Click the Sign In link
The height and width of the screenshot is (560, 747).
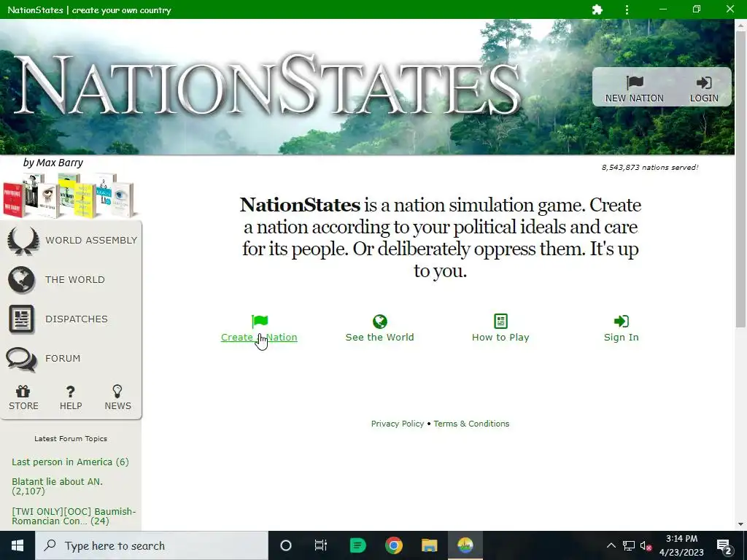coord(622,337)
